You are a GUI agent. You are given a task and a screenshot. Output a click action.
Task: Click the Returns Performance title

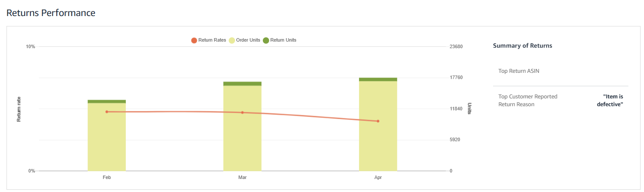[x=51, y=13]
